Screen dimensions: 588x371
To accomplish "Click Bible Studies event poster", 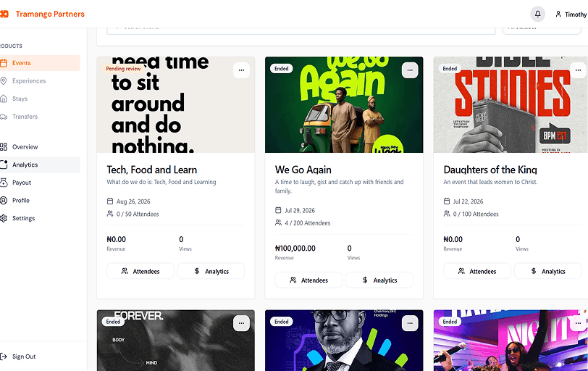I will click(x=511, y=104).
